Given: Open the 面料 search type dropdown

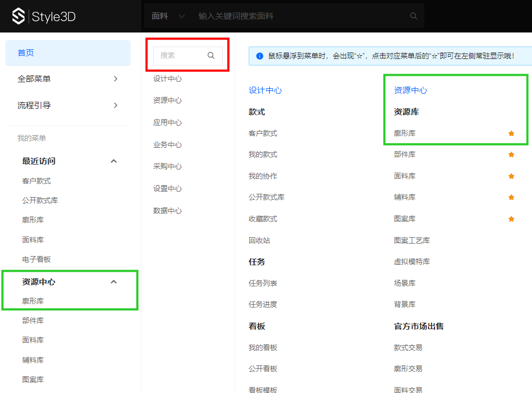Looking at the screenshot, I should (168, 16).
